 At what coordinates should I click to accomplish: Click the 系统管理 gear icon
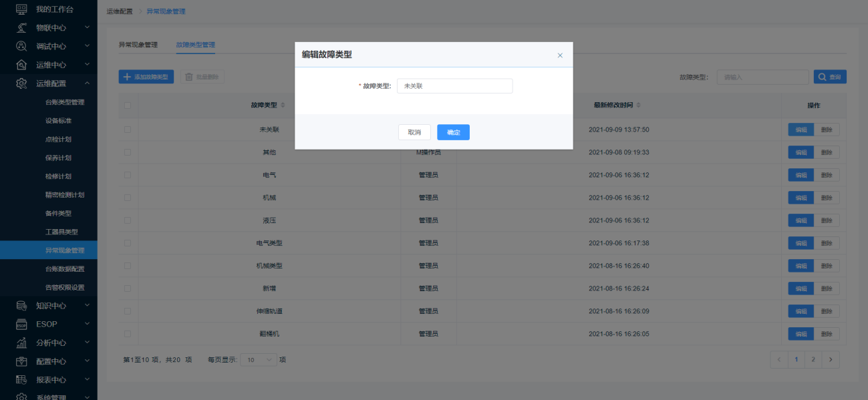pyautogui.click(x=21, y=397)
